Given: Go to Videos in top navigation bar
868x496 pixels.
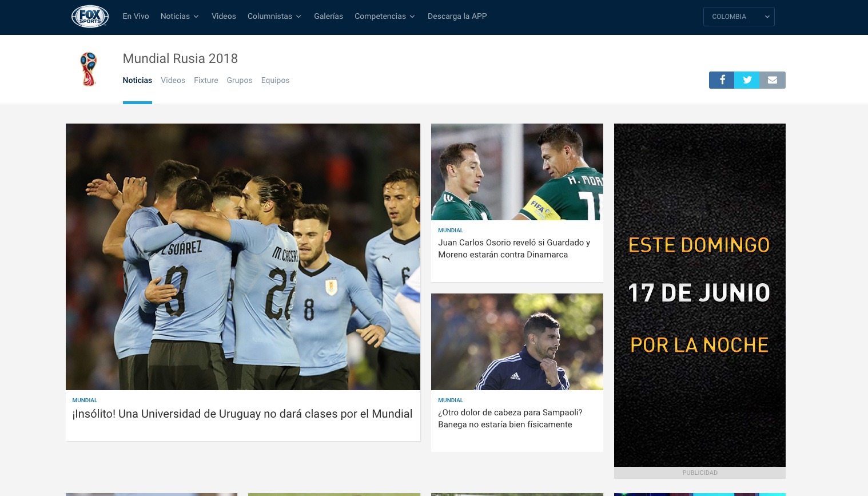Looking at the screenshot, I should click(224, 16).
